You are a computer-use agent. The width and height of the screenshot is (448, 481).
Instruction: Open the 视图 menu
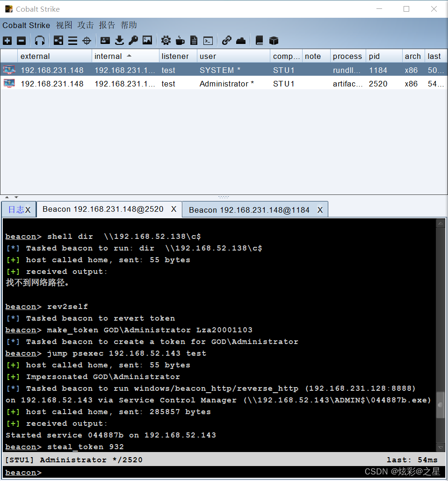(64, 25)
